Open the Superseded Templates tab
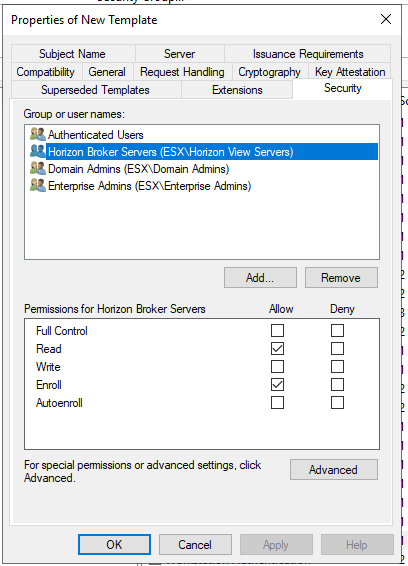Viewport: 408px width, 566px height. [x=96, y=89]
